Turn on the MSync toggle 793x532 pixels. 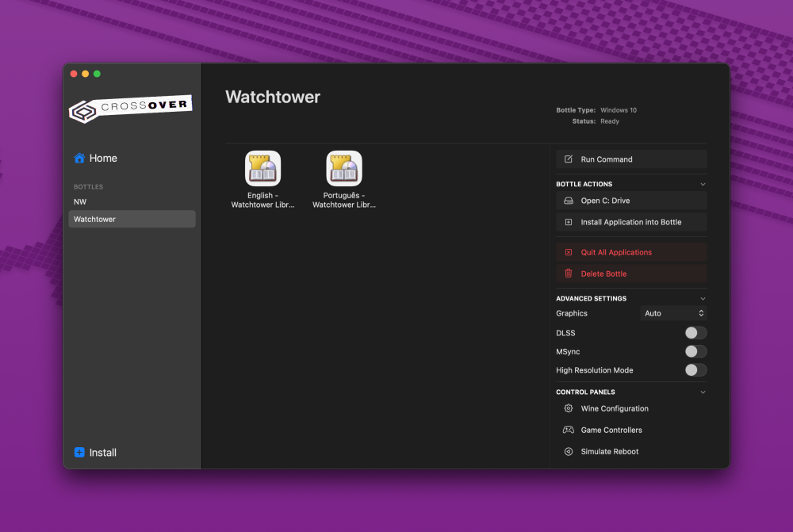(x=695, y=351)
